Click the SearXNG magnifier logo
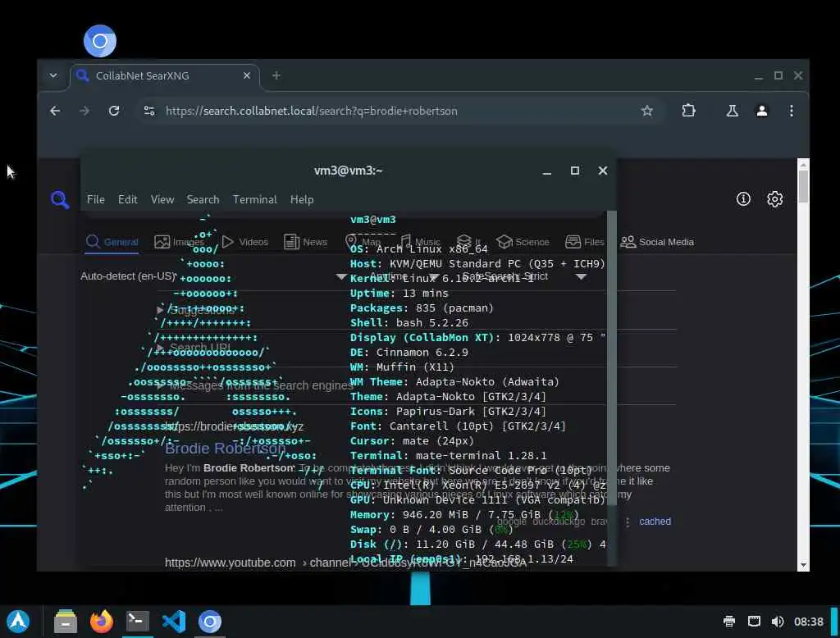This screenshot has height=638, width=840. click(60, 200)
